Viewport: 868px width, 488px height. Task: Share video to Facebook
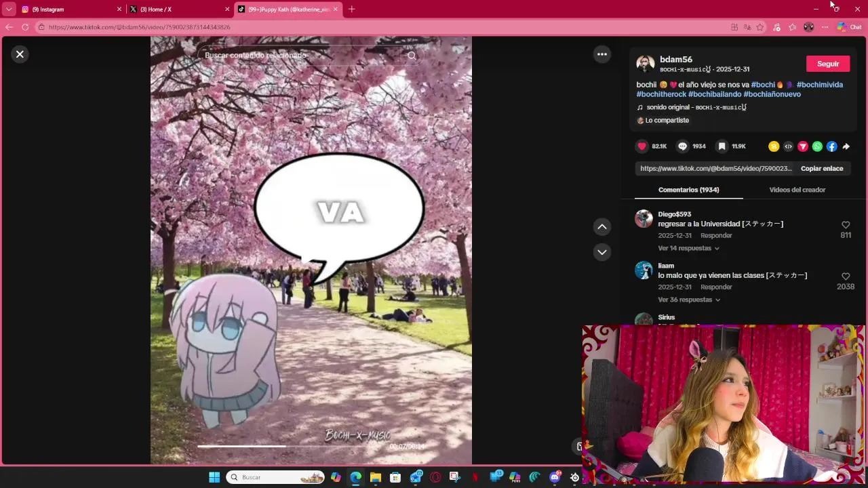tap(831, 146)
